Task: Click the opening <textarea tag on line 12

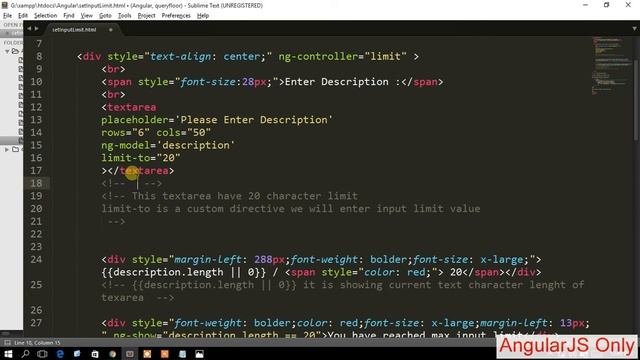Action: pyautogui.click(x=129, y=107)
